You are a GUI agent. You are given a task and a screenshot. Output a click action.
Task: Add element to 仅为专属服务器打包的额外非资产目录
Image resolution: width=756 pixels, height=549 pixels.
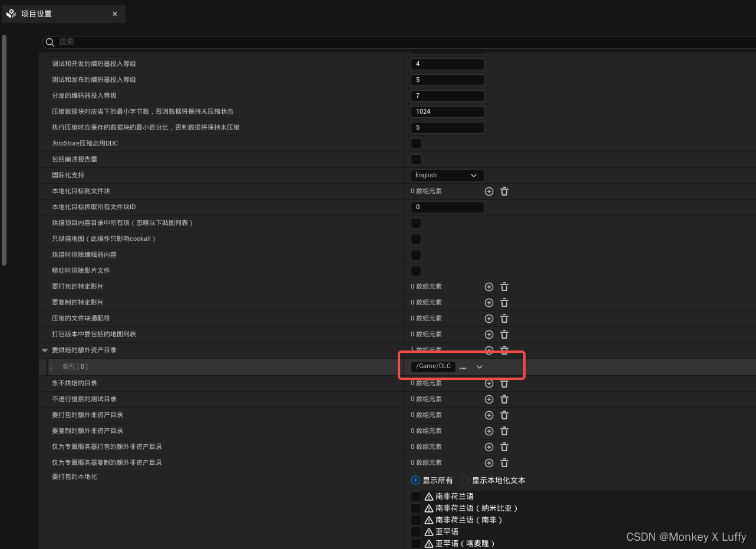pos(488,447)
